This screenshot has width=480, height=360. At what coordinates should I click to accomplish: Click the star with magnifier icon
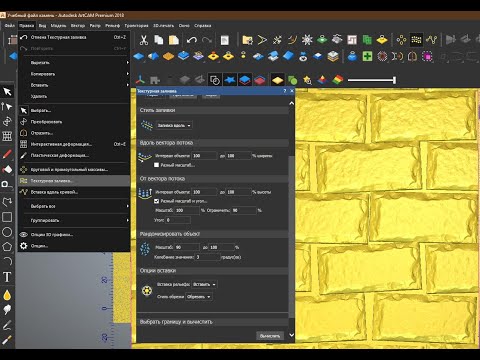307,80
